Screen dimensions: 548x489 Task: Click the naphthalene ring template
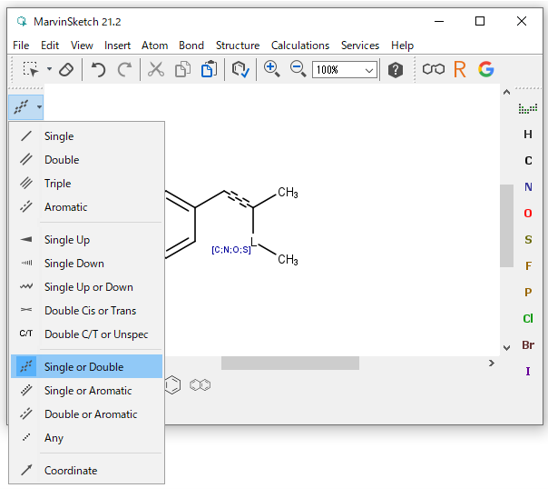200,385
